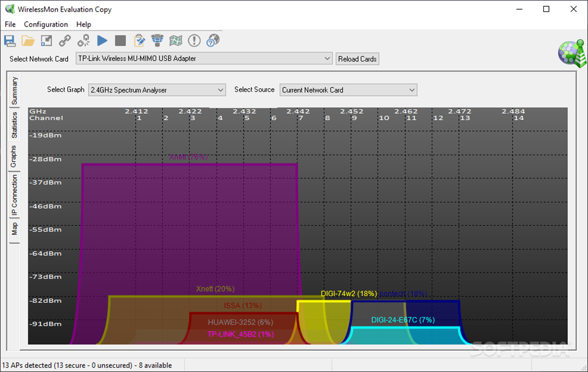Click the HUAWEI-3252 (6%) label
The image size is (588, 372).
click(241, 322)
